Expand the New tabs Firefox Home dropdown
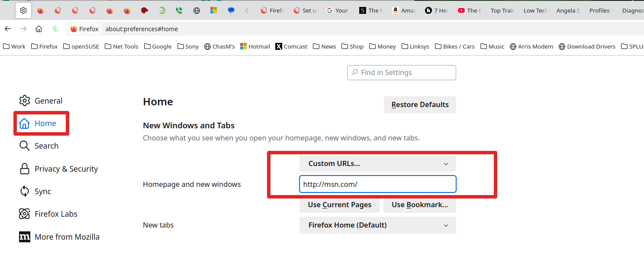This screenshot has height=254, width=644. point(377,225)
